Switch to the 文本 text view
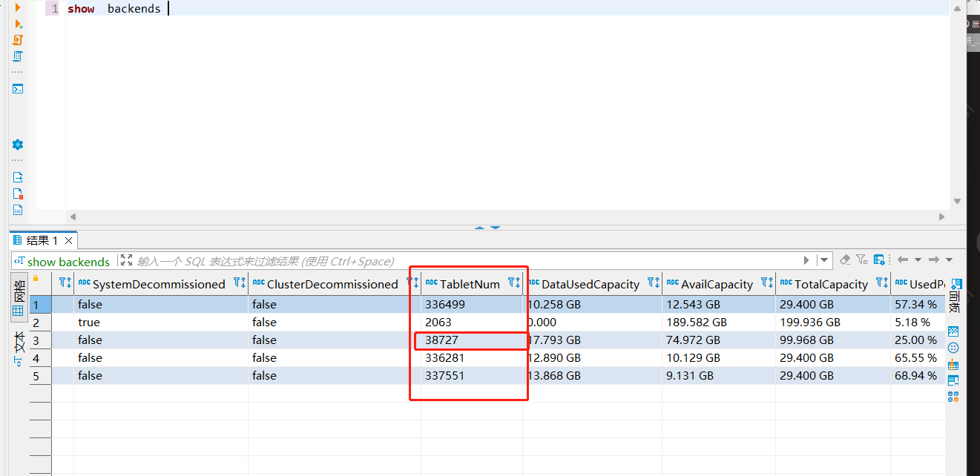Screen dimensions: 980x476 click(19, 349)
